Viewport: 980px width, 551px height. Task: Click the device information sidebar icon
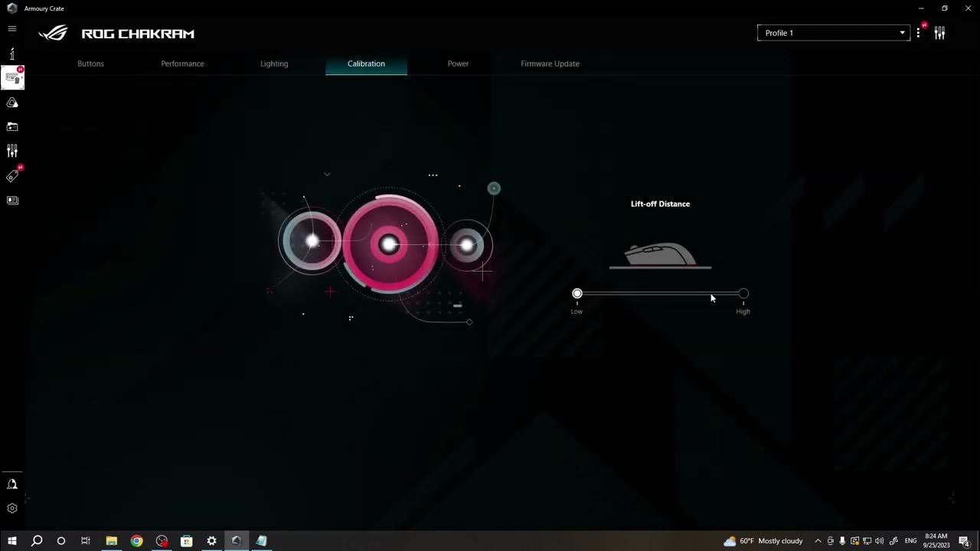(x=12, y=54)
